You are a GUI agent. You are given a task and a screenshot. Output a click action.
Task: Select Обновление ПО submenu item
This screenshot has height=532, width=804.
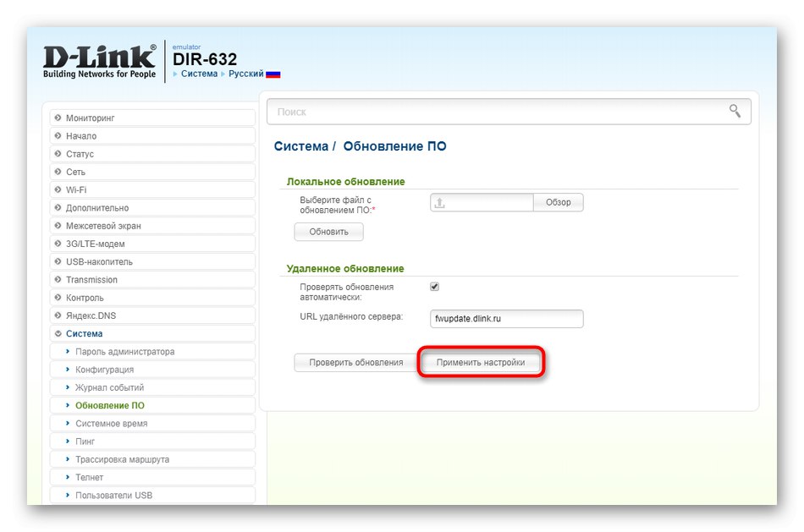[153, 405]
